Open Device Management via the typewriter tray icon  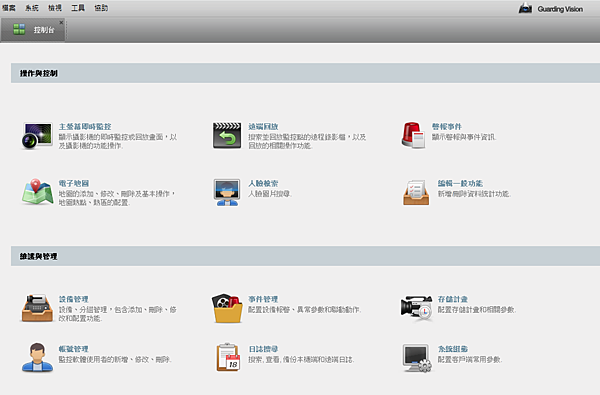(x=37, y=308)
